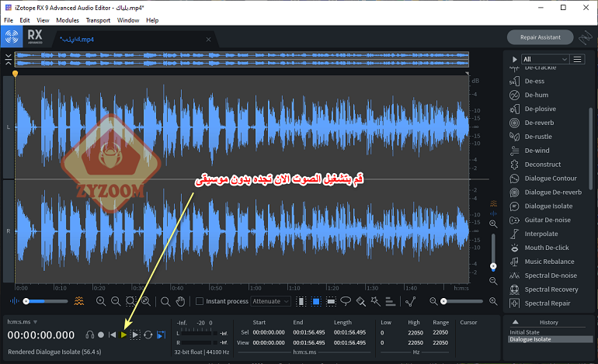This screenshot has height=364, width=598.
Task: Open the File menu
Action: (x=9, y=20)
